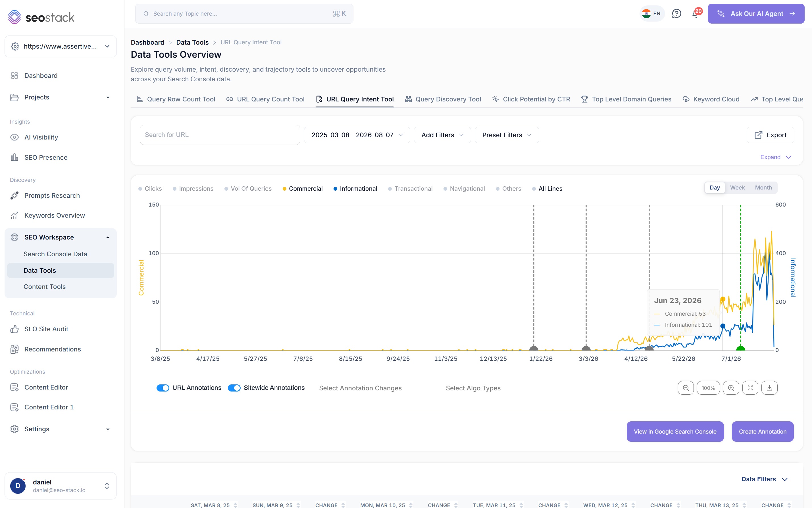Open the help chat icon
812x508 pixels.
(x=676, y=13)
